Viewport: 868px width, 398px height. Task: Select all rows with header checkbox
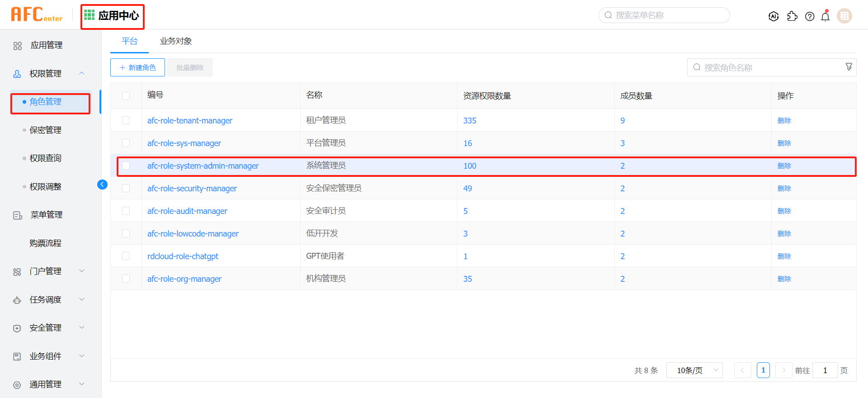point(126,96)
